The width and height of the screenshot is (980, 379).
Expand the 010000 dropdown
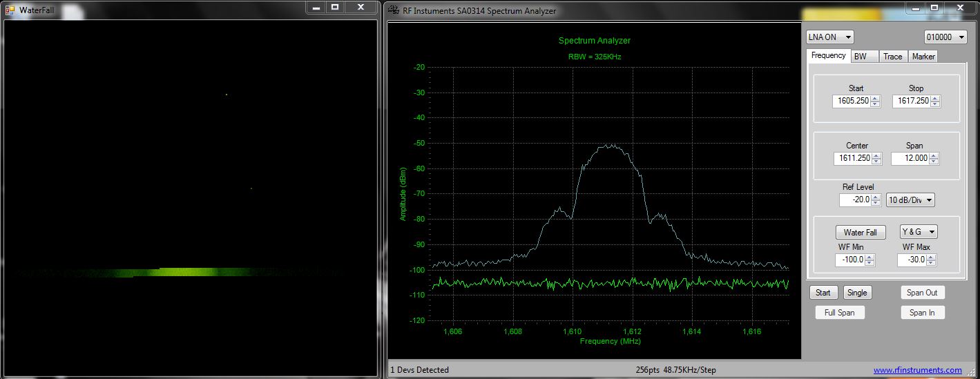click(945, 37)
